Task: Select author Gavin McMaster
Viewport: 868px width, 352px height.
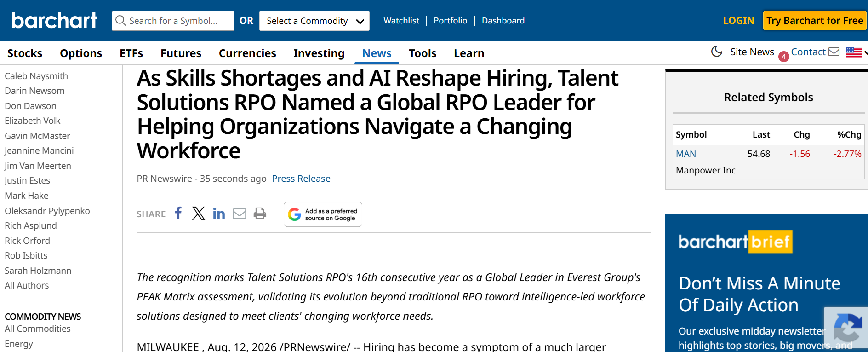Action: click(x=37, y=136)
